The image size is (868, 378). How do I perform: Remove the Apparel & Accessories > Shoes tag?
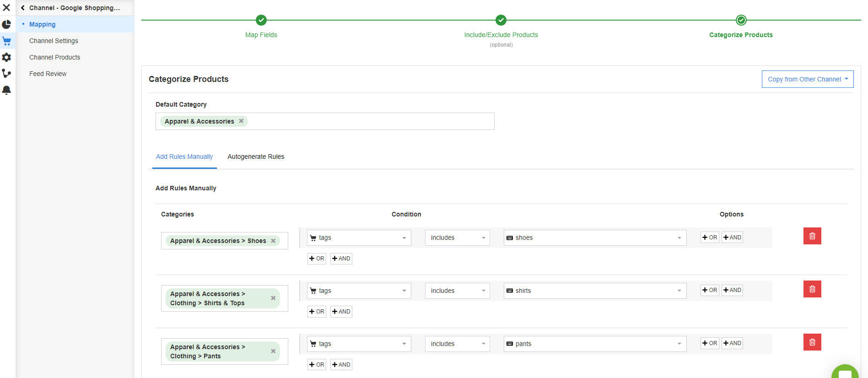pyautogui.click(x=273, y=241)
